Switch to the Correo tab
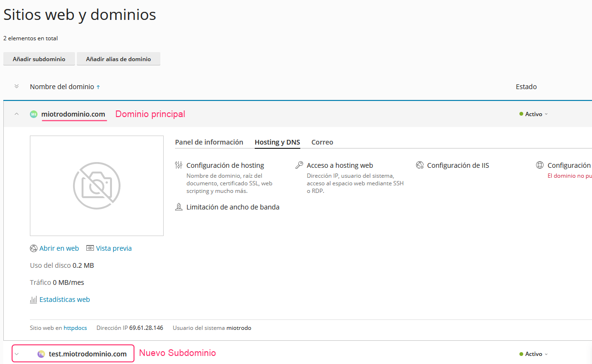 322,142
